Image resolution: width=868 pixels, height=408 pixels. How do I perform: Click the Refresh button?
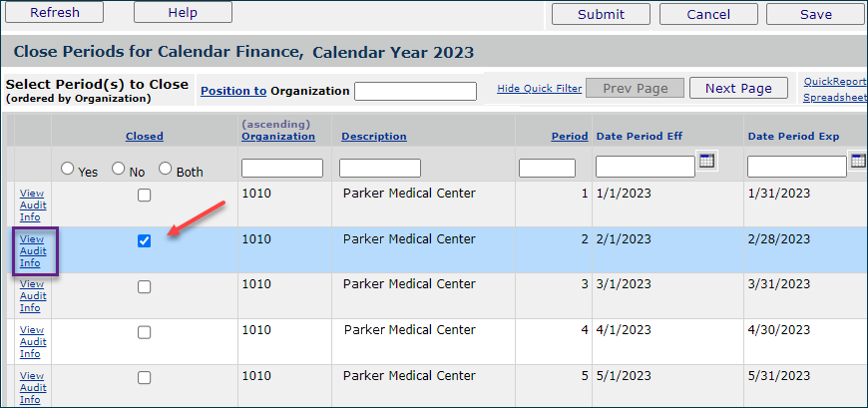(54, 12)
